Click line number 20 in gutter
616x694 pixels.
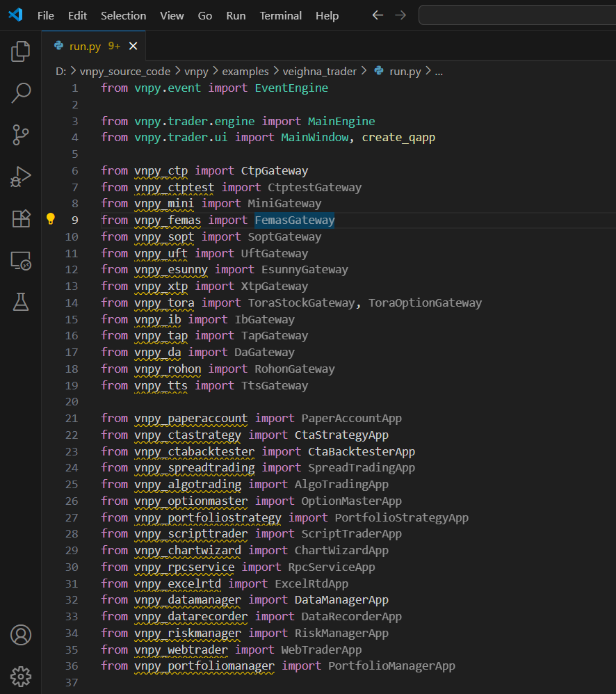pyautogui.click(x=72, y=401)
